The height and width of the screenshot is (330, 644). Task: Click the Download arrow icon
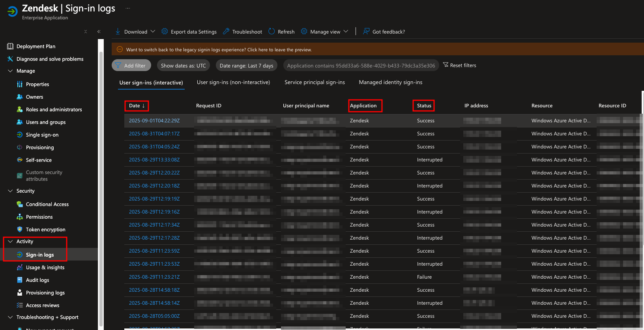point(118,31)
